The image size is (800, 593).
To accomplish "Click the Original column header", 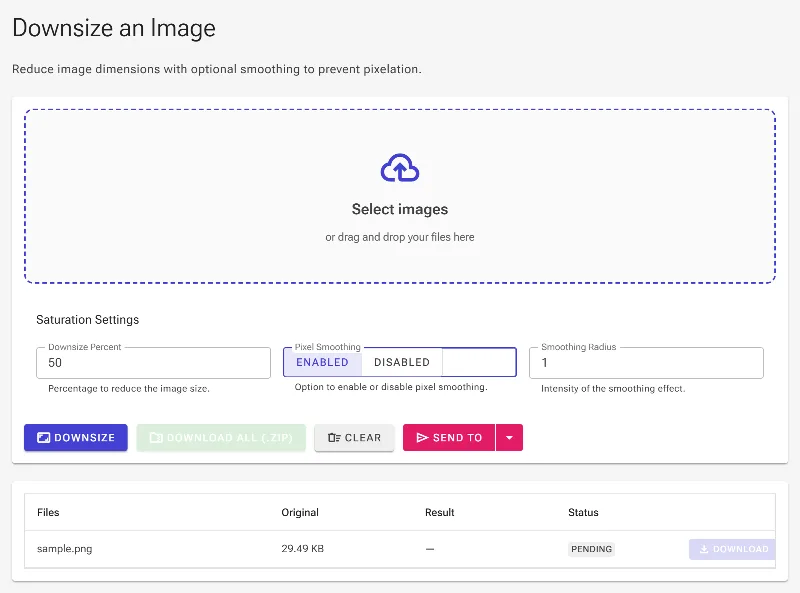I will pos(300,512).
